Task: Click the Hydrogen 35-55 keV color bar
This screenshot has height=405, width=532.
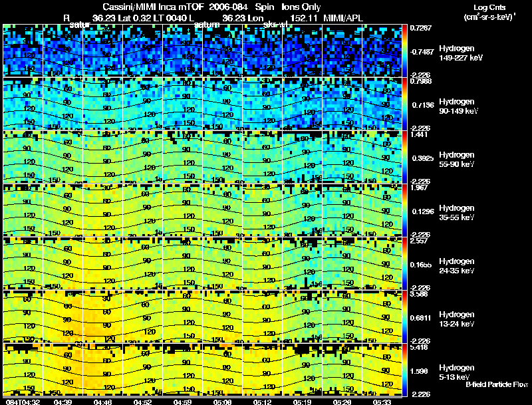Action: tap(405, 210)
